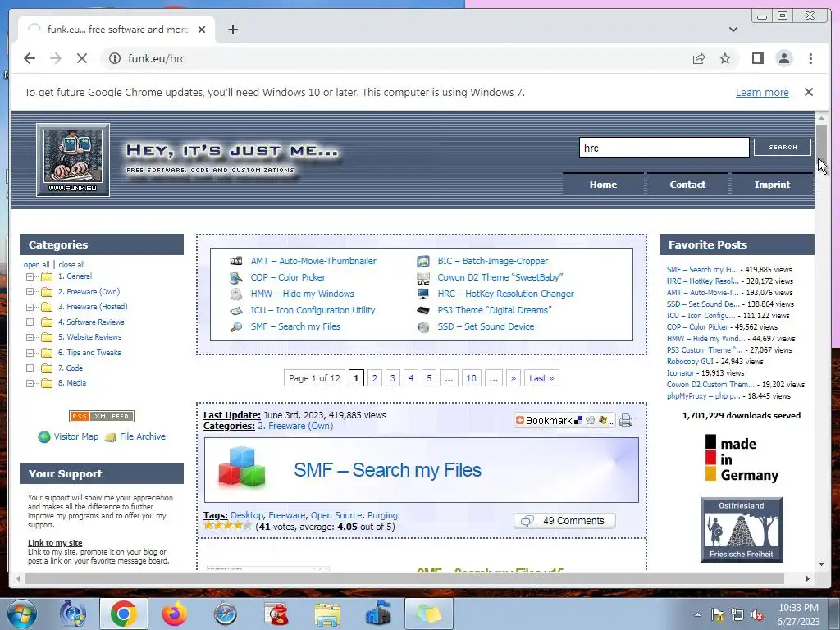840x630 pixels.
Task: Go back to the previous page
Action: pyautogui.click(x=30, y=58)
